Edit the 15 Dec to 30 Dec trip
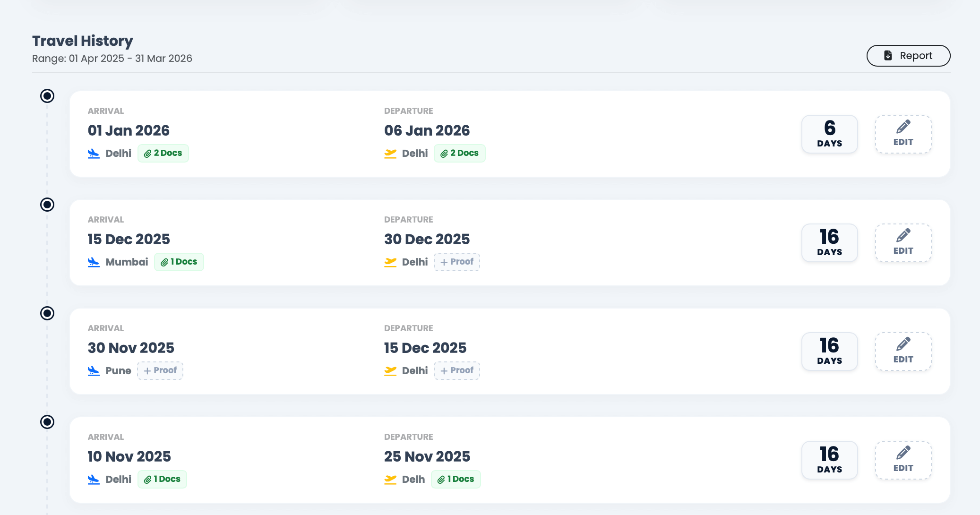The image size is (980, 515). [903, 243]
